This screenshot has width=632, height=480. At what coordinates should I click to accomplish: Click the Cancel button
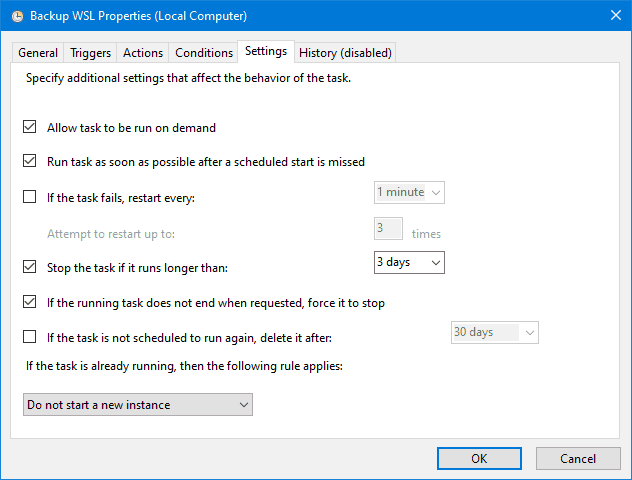pos(578,458)
